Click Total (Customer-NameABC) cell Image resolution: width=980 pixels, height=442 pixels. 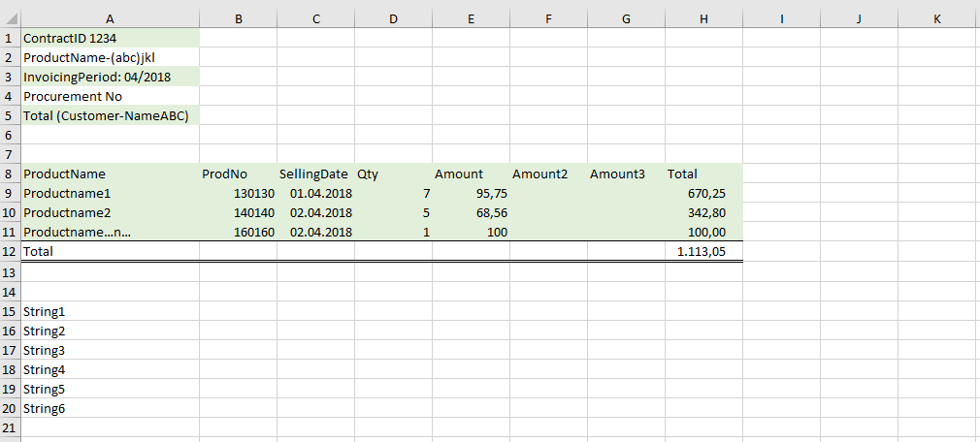click(x=109, y=116)
